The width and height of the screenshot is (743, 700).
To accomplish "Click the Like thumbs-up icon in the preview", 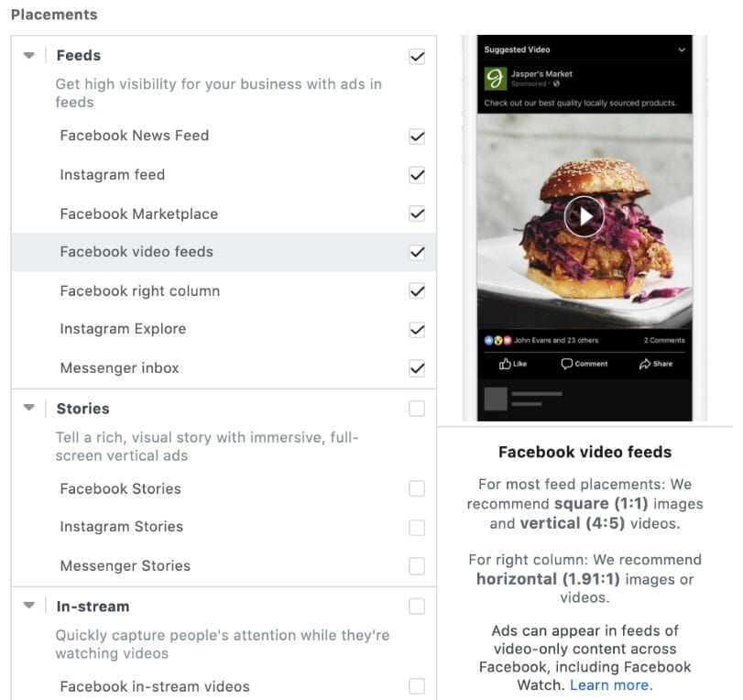I will (x=505, y=364).
